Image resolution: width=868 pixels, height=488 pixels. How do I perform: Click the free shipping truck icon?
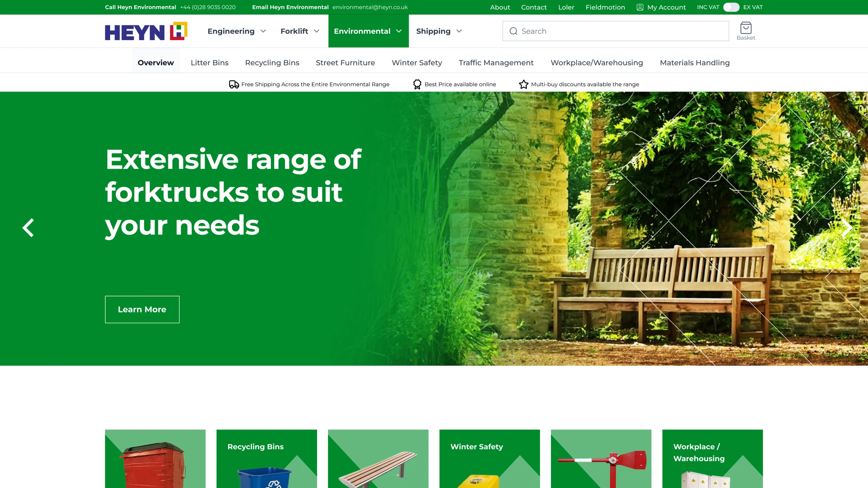[x=234, y=84]
